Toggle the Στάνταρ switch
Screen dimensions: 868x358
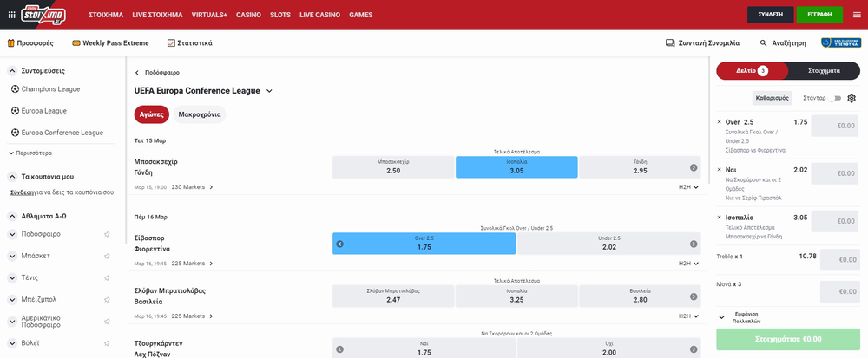click(835, 98)
